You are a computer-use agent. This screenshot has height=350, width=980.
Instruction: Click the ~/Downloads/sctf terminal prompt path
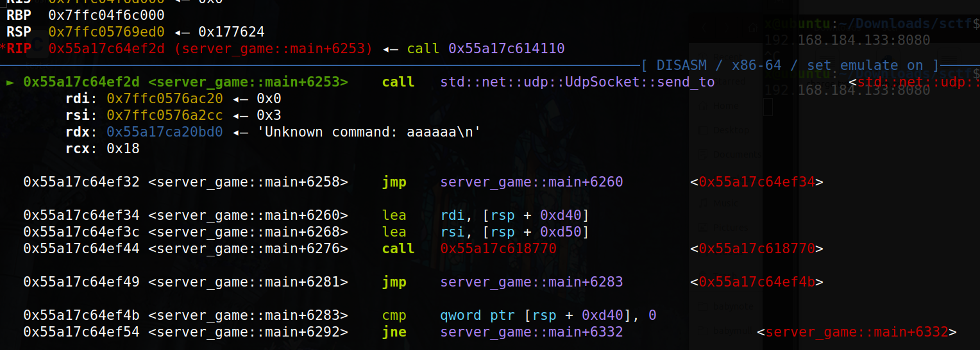pos(906,24)
